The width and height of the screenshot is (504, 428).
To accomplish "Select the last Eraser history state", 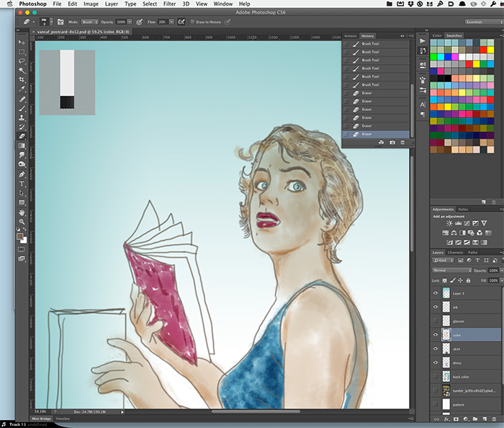I will [x=376, y=134].
